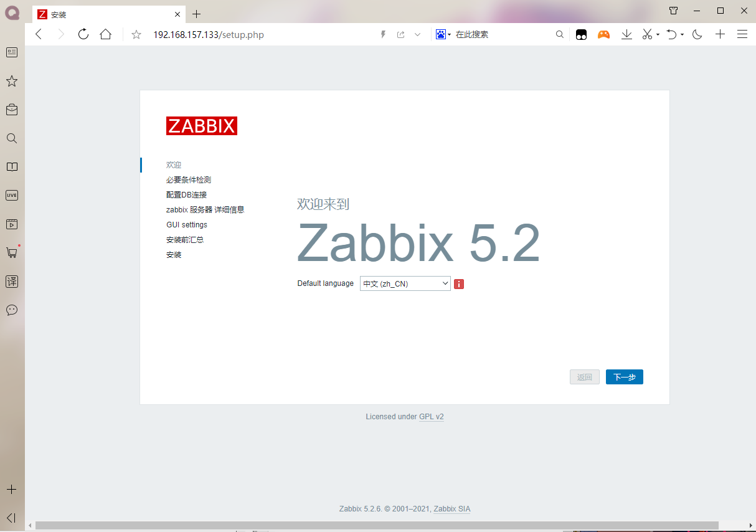Open the Default language dropdown
This screenshot has width=756, height=532.
point(405,283)
